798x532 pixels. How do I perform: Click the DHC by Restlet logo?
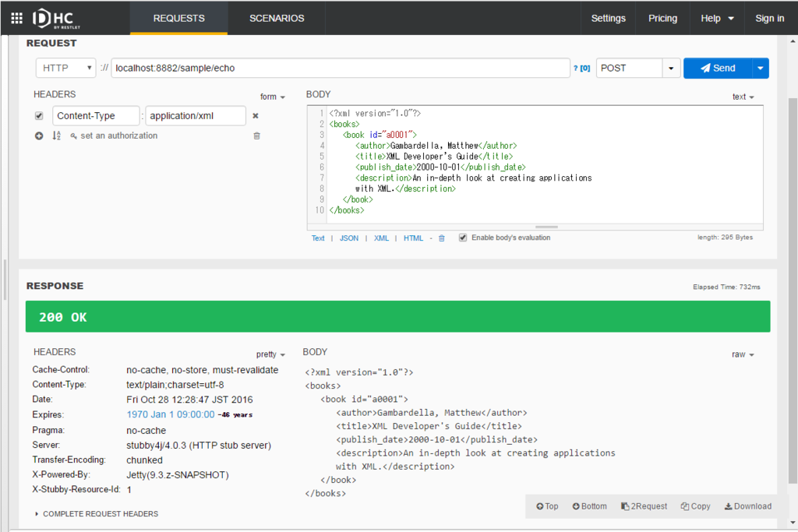pos(56,19)
